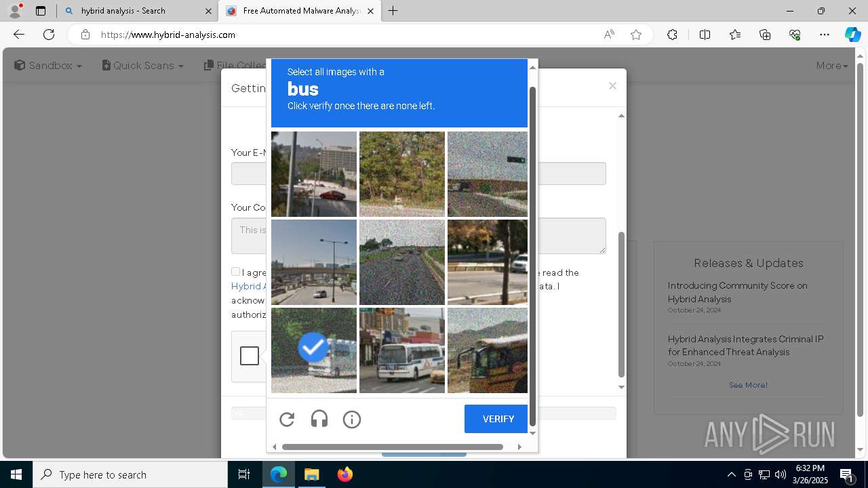Switch to the audio challenge headphone icon

click(319, 420)
